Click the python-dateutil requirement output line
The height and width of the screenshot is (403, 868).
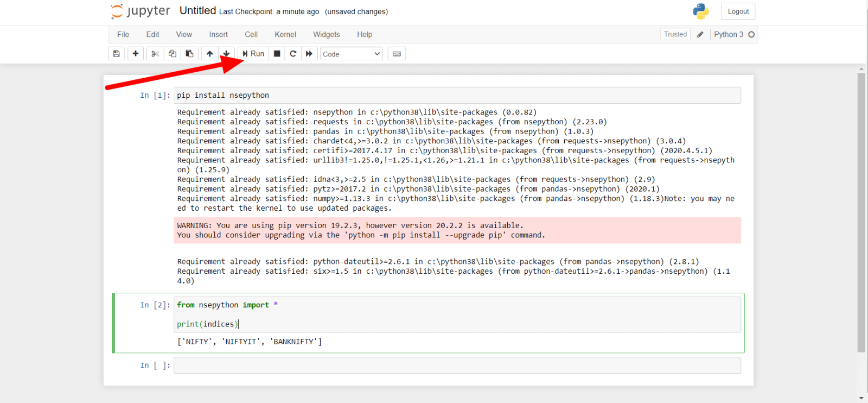438,262
